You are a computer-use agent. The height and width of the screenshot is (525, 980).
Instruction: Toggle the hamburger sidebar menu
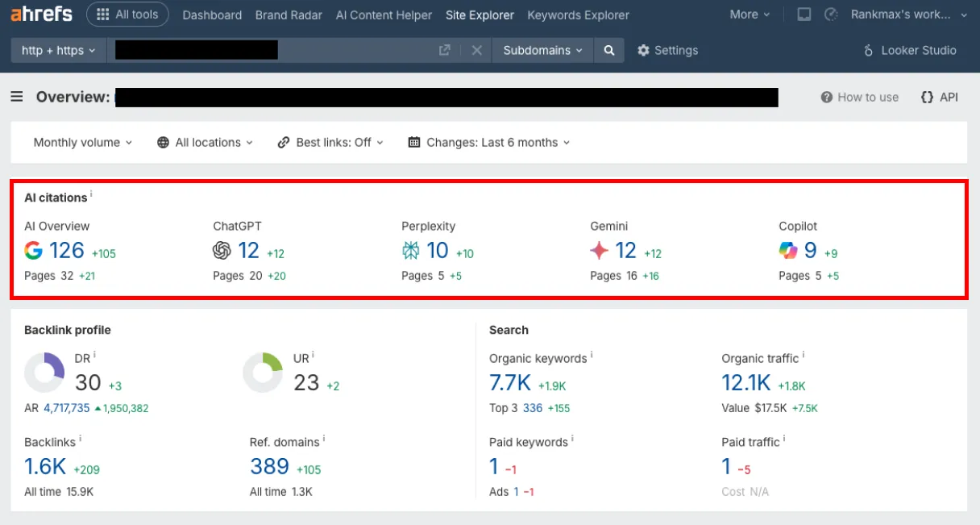pos(17,97)
